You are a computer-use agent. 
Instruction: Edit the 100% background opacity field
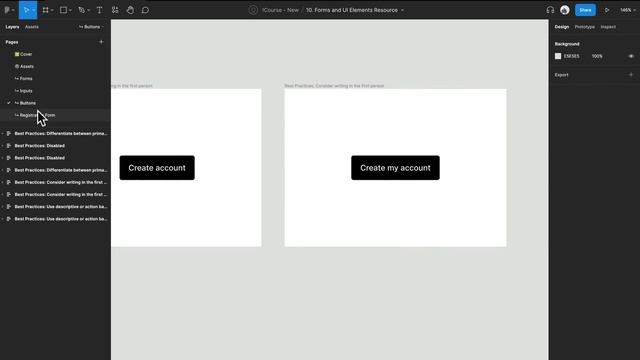597,56
